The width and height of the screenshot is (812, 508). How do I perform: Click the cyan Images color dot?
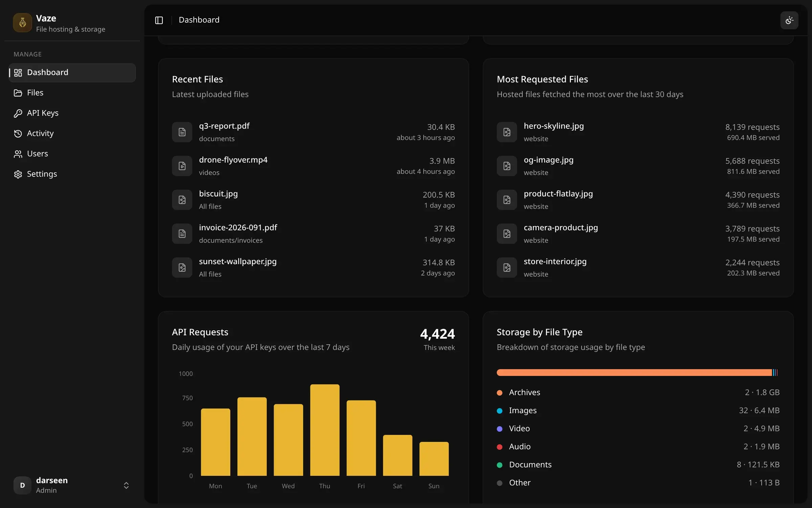click(499, 411)
